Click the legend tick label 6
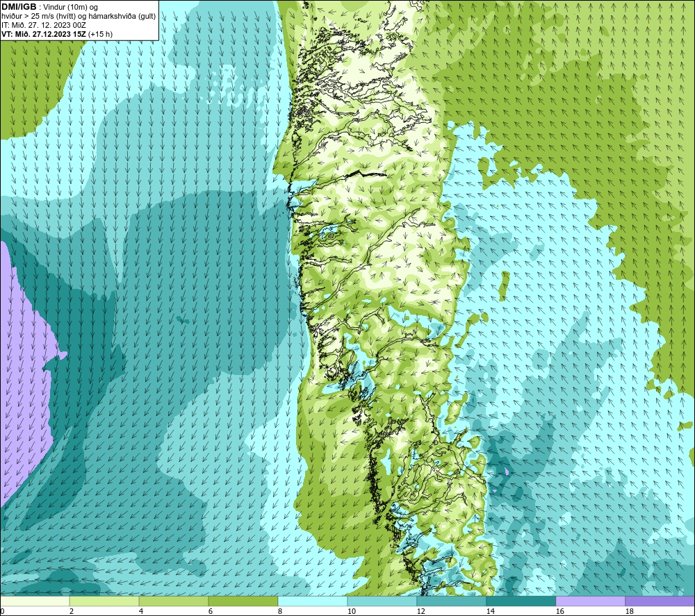The height and width of the screenshot is (616, 695). (x=211, y=612)
